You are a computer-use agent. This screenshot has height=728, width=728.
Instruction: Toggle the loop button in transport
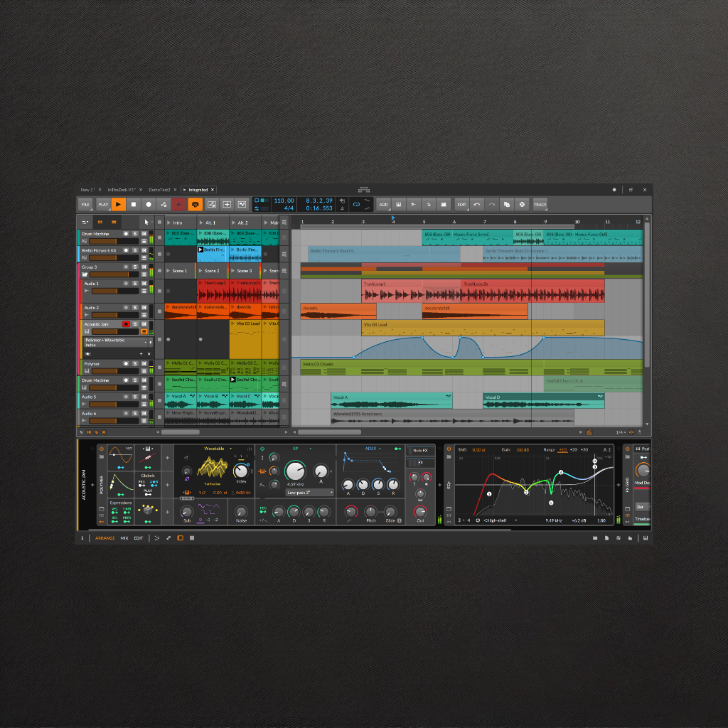click(x=356, y=205)
